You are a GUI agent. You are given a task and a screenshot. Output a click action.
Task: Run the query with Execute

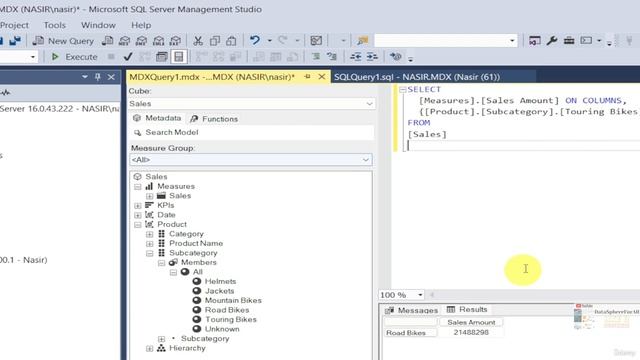pos(74,57)
